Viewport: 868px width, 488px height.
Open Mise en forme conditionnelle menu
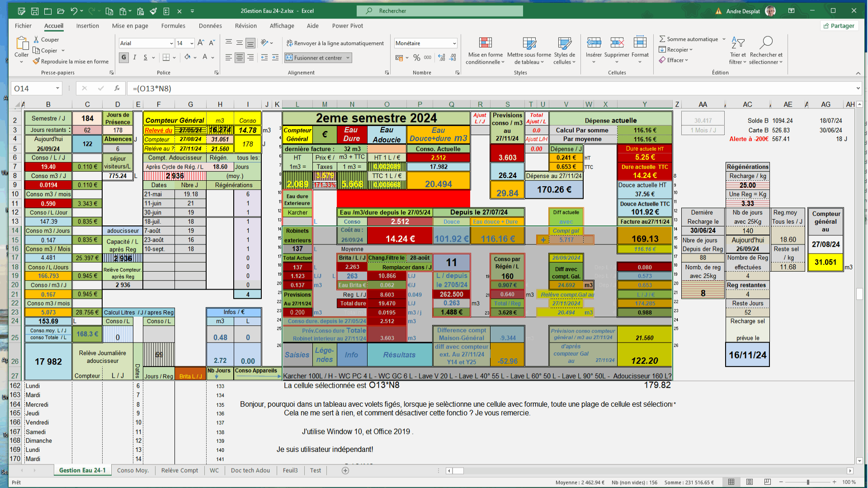486,51
